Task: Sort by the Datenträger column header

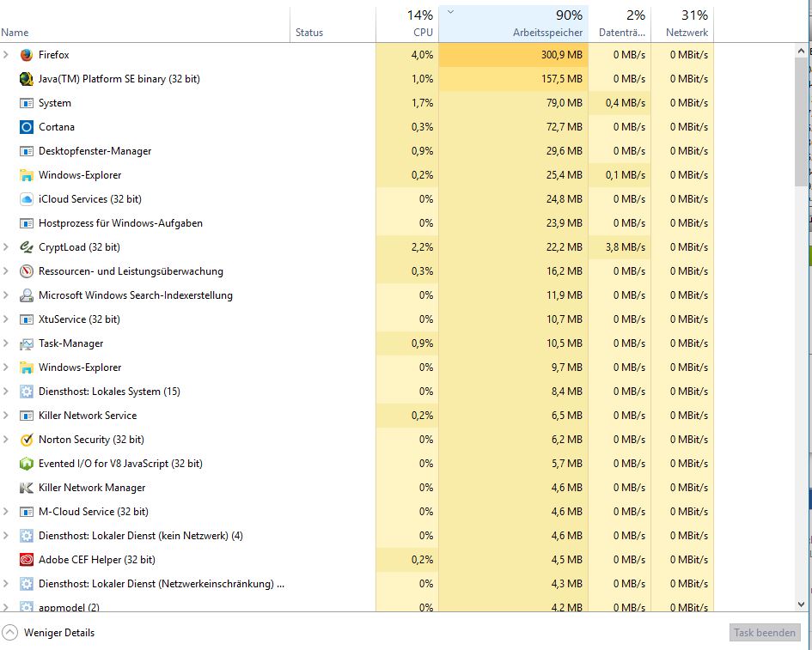Action: (x=620, y=24)
